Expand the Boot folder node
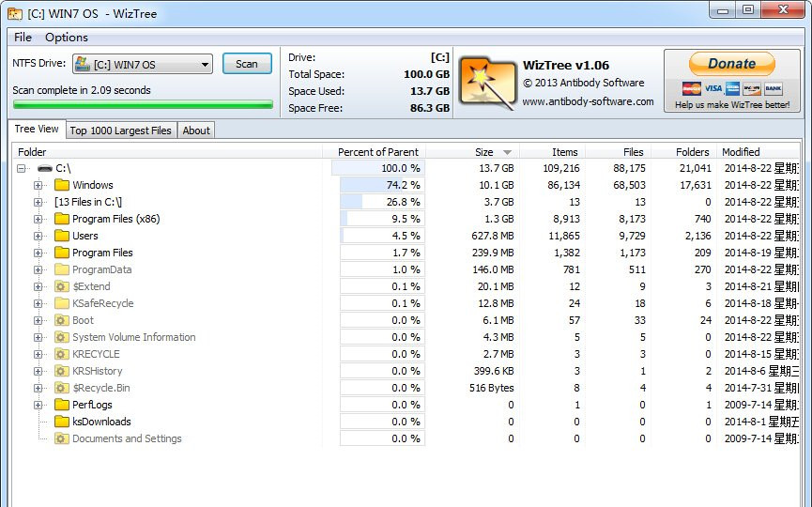The width and height of the screenshot is (812, 507). [x=38, y=320]
